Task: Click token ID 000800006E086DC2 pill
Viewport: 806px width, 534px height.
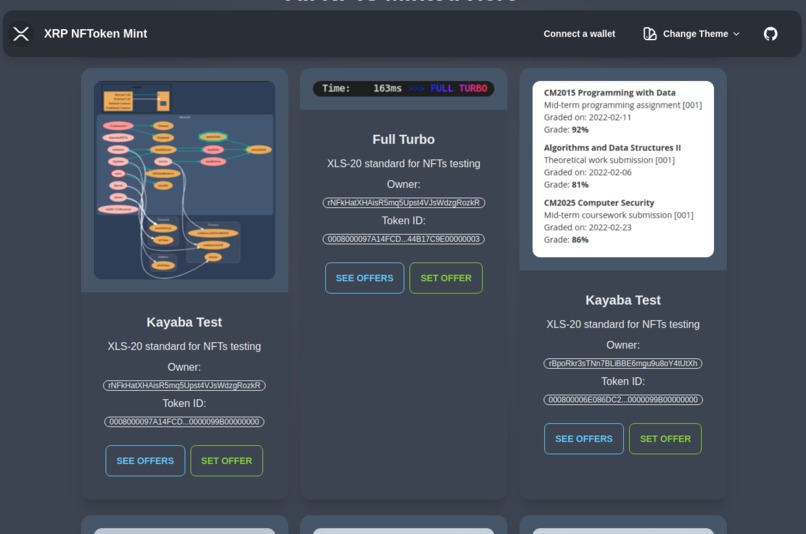Action: pos(623,400)
